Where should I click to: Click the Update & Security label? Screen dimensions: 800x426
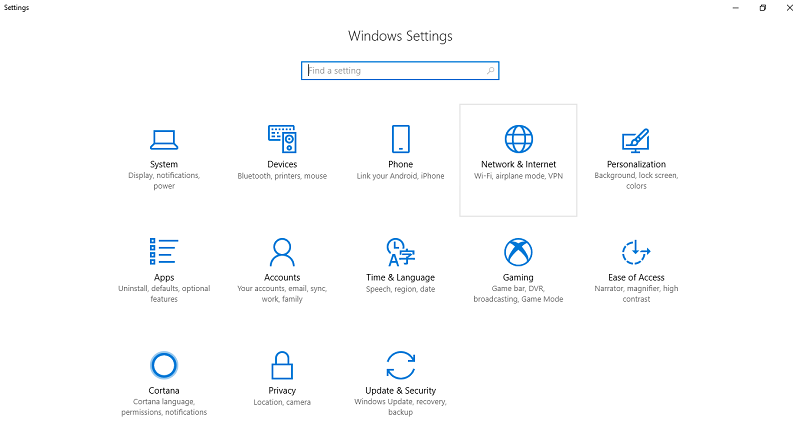(401, 391)
